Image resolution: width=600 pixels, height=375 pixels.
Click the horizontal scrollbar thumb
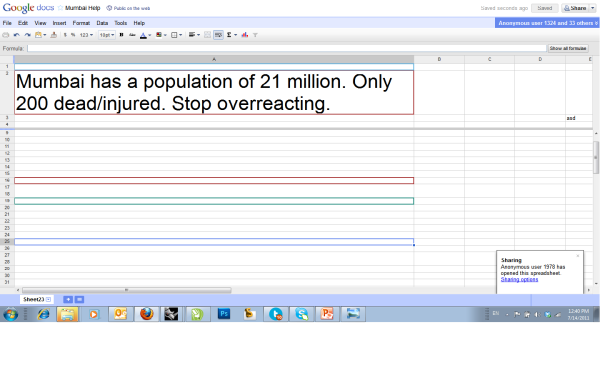coord(127,290)
